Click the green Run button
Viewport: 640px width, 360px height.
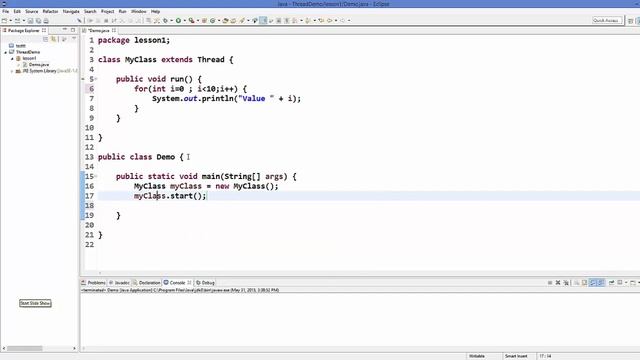(178, 20)
